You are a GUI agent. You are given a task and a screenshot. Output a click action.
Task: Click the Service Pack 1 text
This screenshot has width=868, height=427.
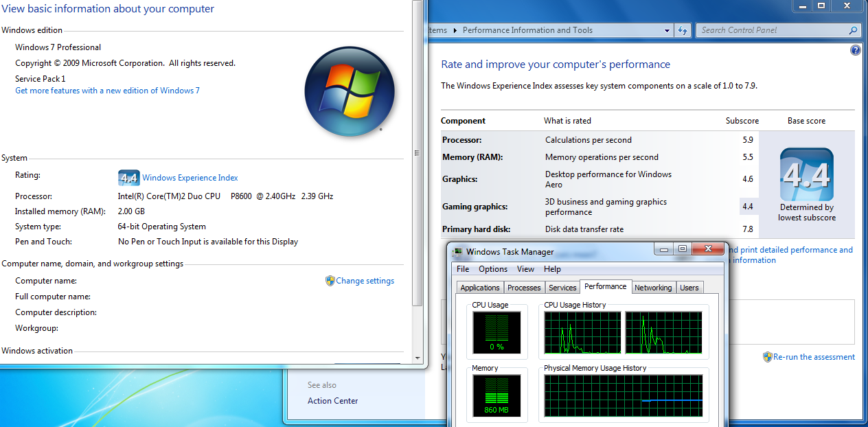[x=41, y=79]
